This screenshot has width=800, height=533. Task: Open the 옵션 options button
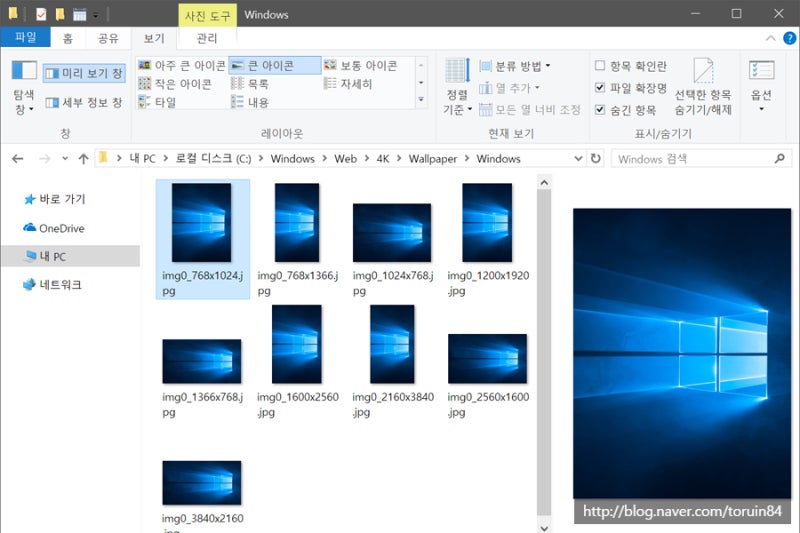(x=761, y=86)
